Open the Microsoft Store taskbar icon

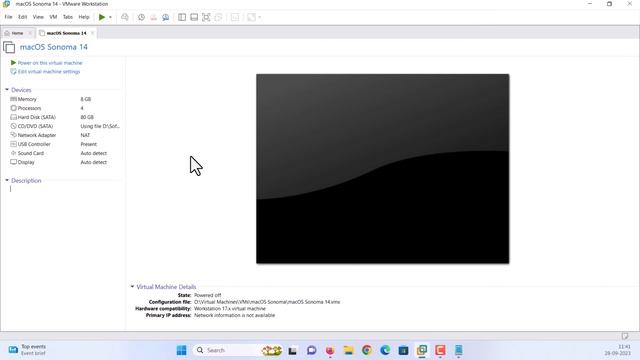[x=403, y=350]
